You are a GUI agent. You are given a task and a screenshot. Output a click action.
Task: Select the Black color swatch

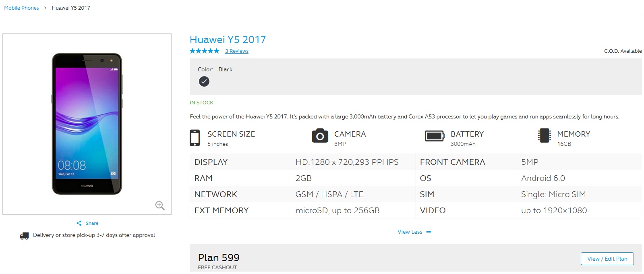click(204, 81)
